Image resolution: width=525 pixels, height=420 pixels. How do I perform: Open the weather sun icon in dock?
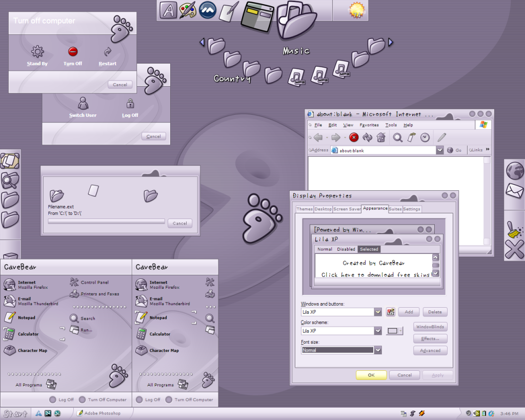pos(356,10)
